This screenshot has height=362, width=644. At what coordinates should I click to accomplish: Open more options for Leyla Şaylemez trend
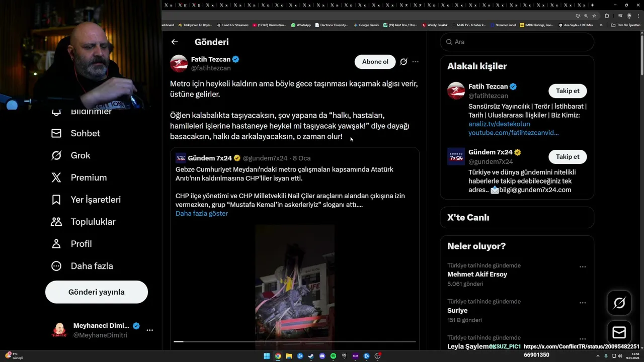[x=583, y=339]
